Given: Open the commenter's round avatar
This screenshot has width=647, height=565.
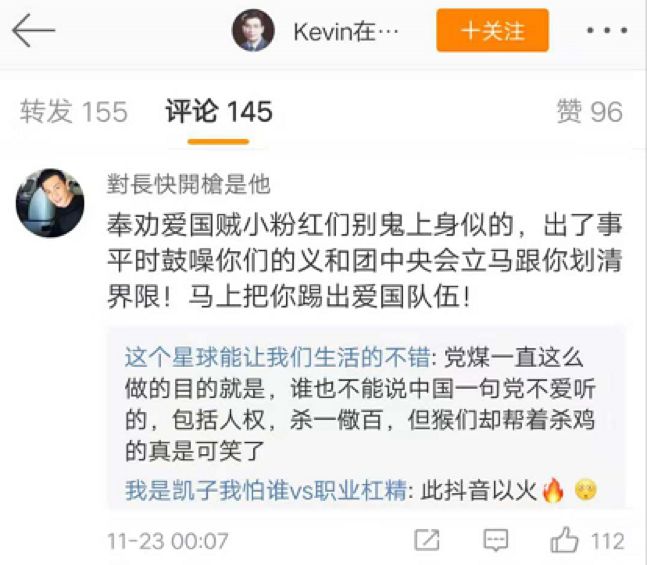Looking at the screenshot, I should pyautogui.click(x=50, y=203).
